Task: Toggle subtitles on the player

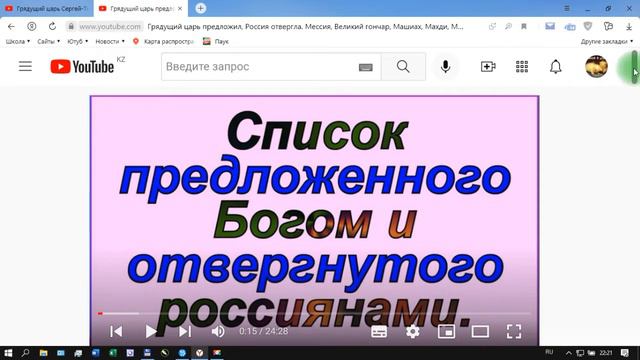Action: click(379, 332)
